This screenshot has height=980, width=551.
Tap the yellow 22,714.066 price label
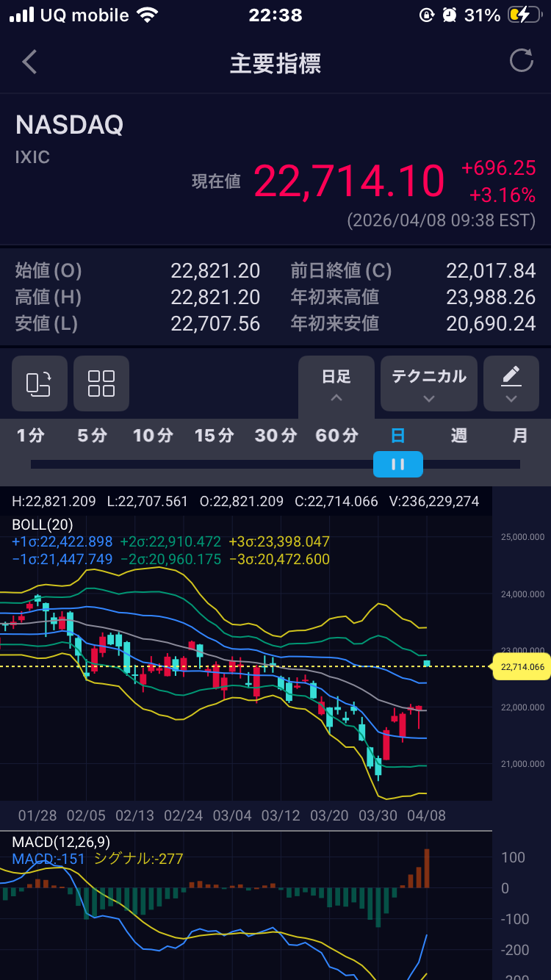point(522,667)
